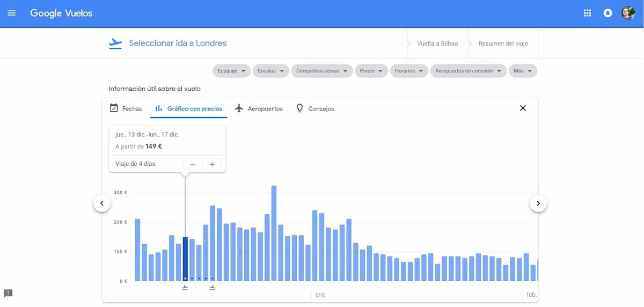
Task: Click the departure plane marker under chart
Action: 185,288
